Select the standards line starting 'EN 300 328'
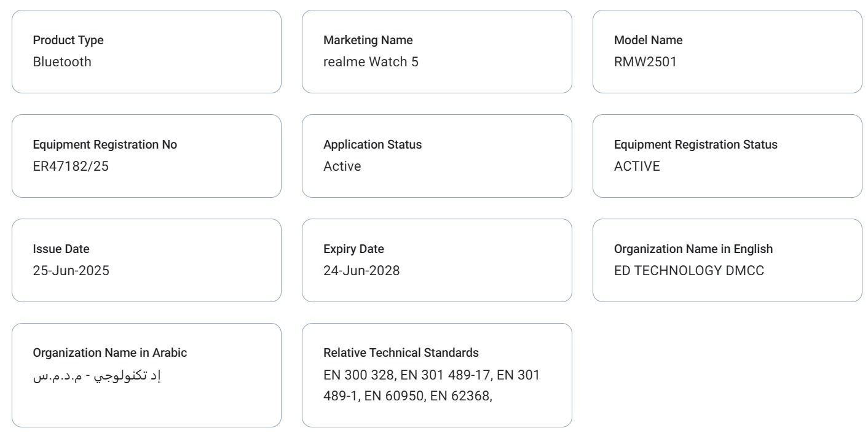 click(x=432, y=375)
